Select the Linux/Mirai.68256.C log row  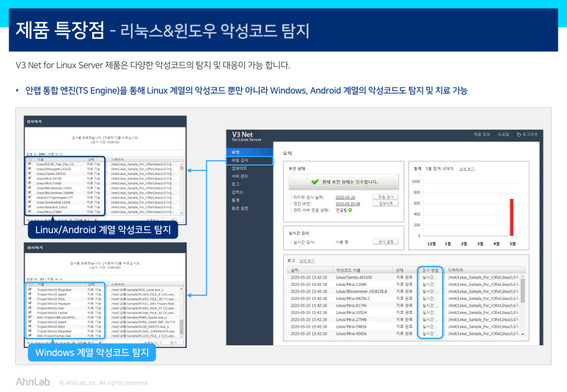click(404, 299)
